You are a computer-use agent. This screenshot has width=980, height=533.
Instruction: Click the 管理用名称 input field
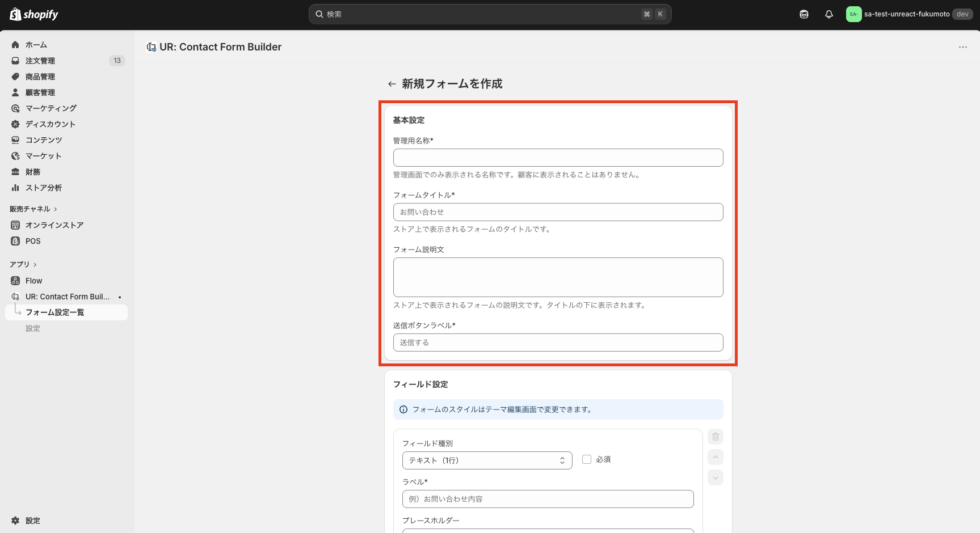click(x=558, y=158)
